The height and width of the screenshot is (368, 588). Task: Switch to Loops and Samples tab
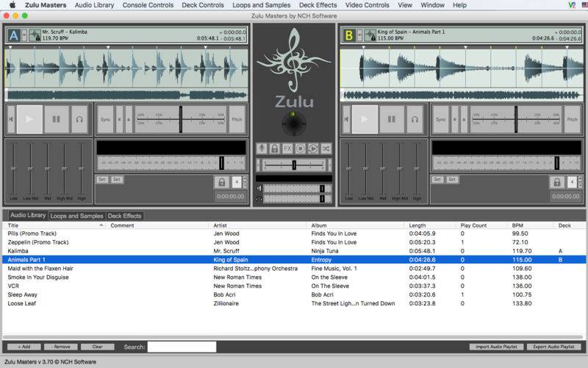(x=76, y=216)
